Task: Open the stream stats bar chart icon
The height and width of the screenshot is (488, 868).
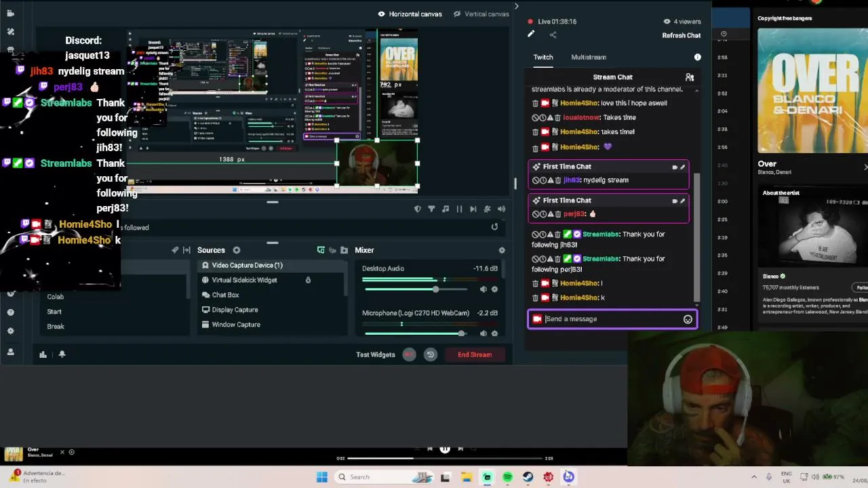Action: [x=43, y=354]
